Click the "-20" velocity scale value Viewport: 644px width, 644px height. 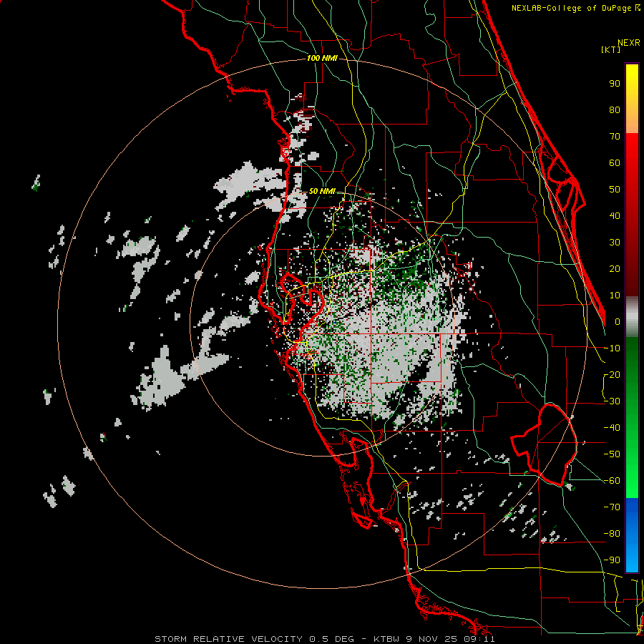click(612, 374)
